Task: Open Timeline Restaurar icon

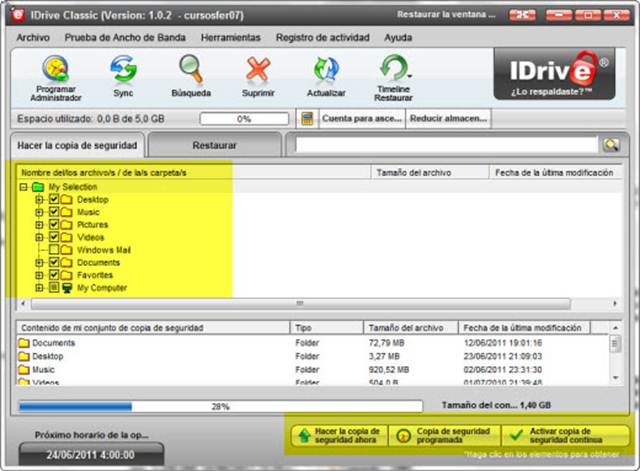Action: pos(393,68)
